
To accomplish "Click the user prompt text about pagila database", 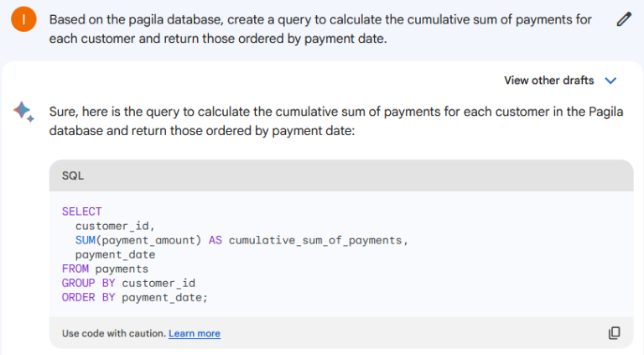I will pyautogui.click(x=320, y=29).
